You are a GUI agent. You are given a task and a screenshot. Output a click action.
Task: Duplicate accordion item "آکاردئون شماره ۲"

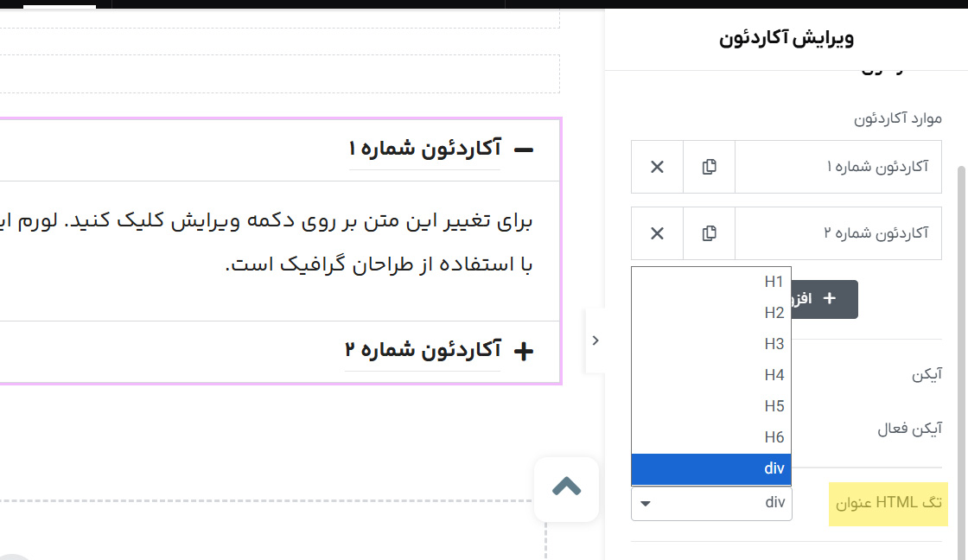click(x=709, y=233)
